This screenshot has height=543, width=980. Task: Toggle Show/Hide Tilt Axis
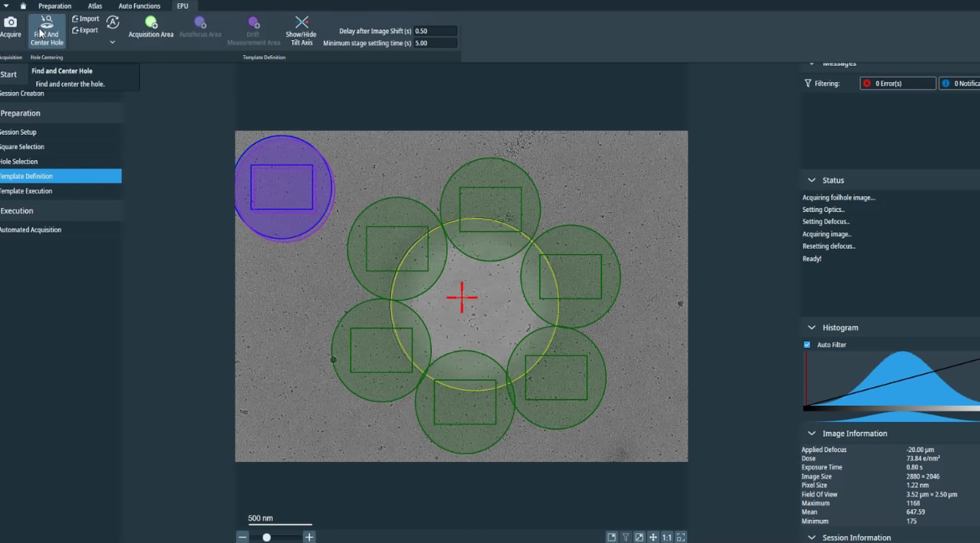pos(301,30)
